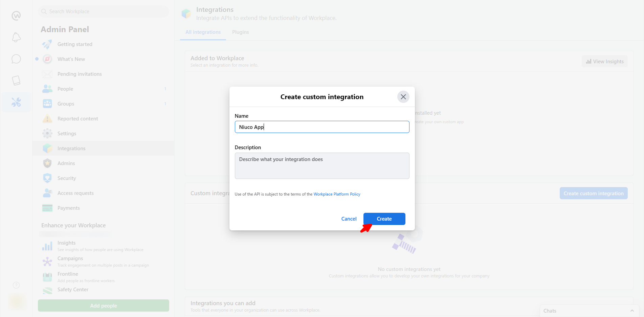This screenshot has height=317, width=644.
Task: Switch to the Plugins tab
Action: (240, 32)
